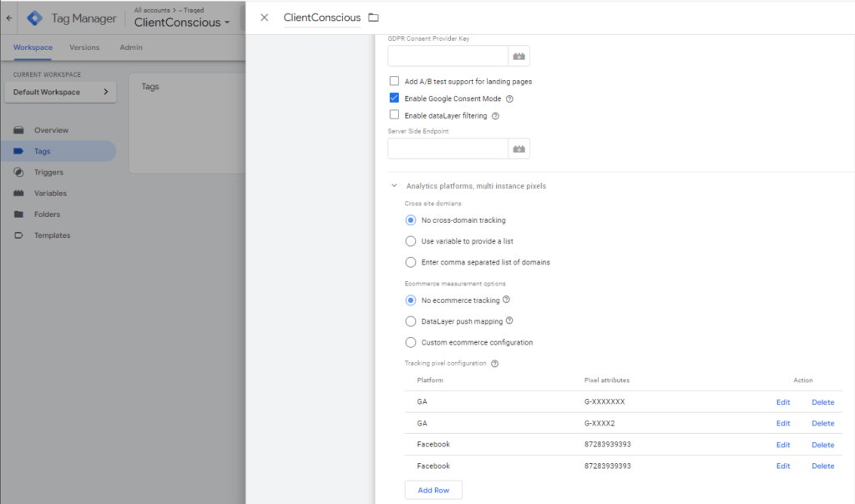Click Add Row button
The image size is (855, 504).
433,490
